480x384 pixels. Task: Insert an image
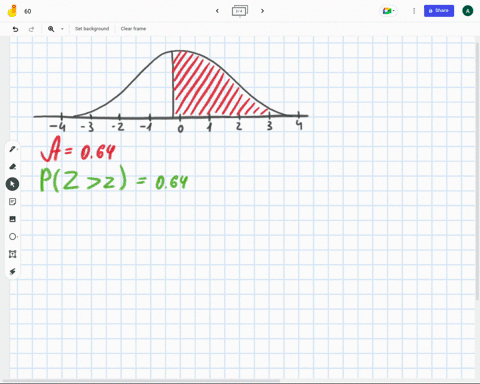pos(13,219)
